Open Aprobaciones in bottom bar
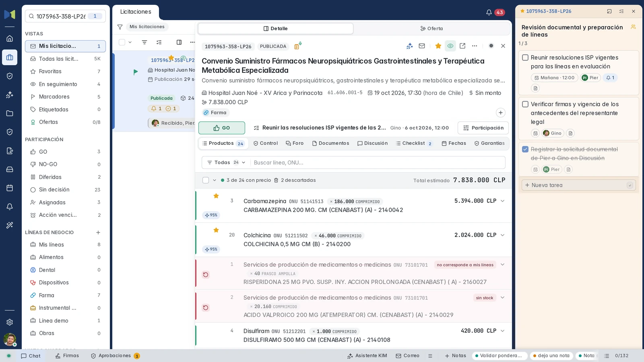The width and height of the screenshot is (644, 362). pyautogui.click(x=115, y=356)
